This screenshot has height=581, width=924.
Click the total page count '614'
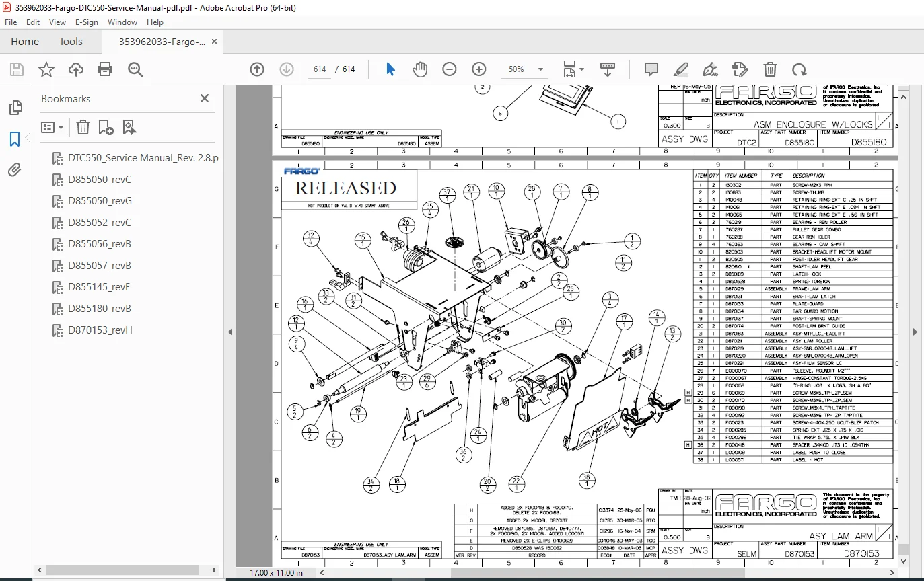tap(349, 69)
